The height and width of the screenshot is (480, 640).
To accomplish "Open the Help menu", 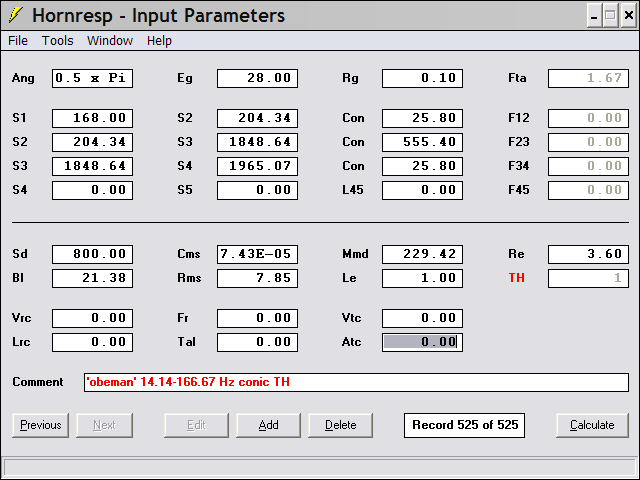I will click(x=159, y=41).
